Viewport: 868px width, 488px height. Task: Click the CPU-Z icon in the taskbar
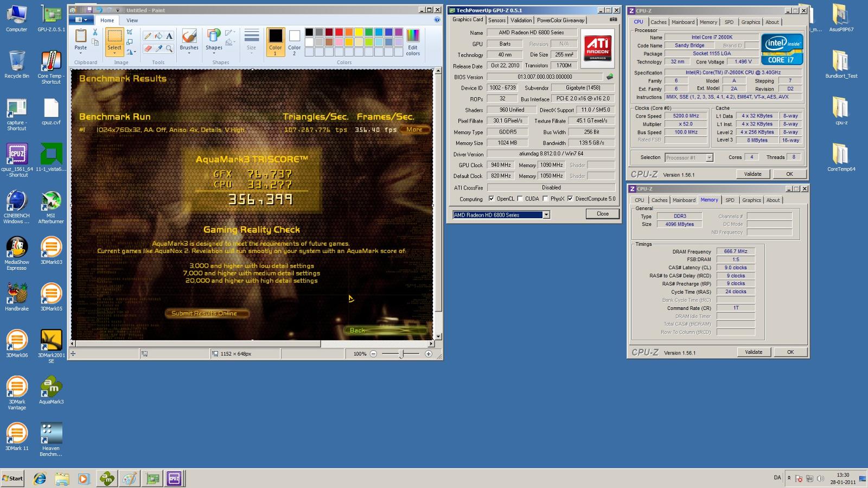[x=174, y=478]
